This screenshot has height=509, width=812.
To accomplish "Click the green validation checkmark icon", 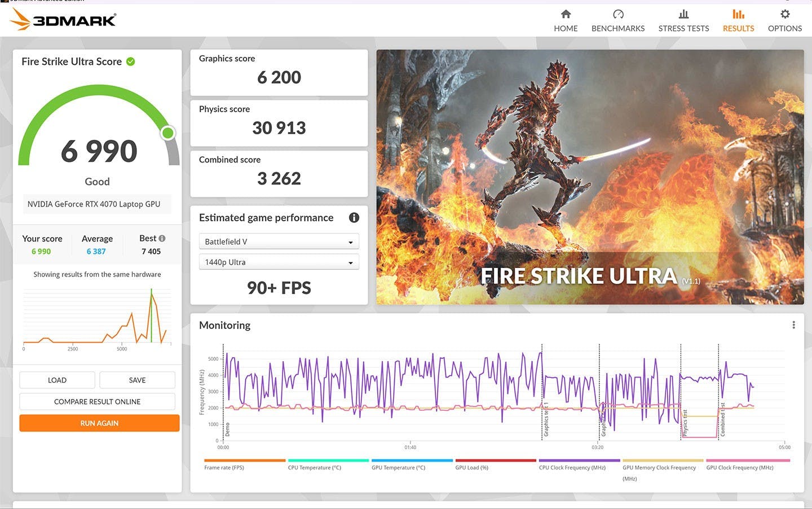I will pyautogui.click(x=131, y=62).
